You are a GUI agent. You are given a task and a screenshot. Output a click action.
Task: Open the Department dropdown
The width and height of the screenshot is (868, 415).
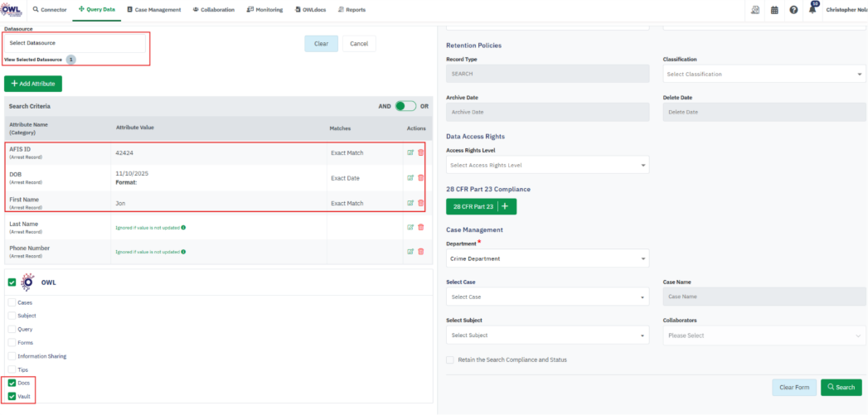coord(547,258)
